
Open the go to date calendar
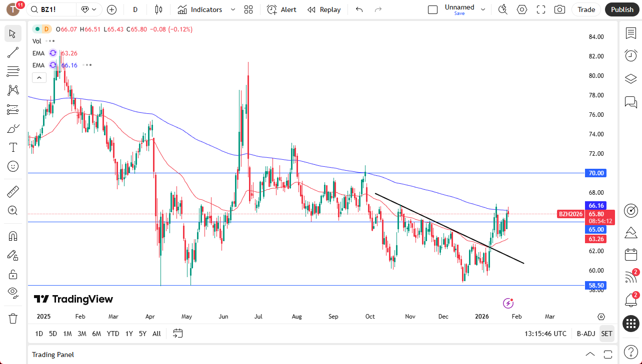click(178, 334)
